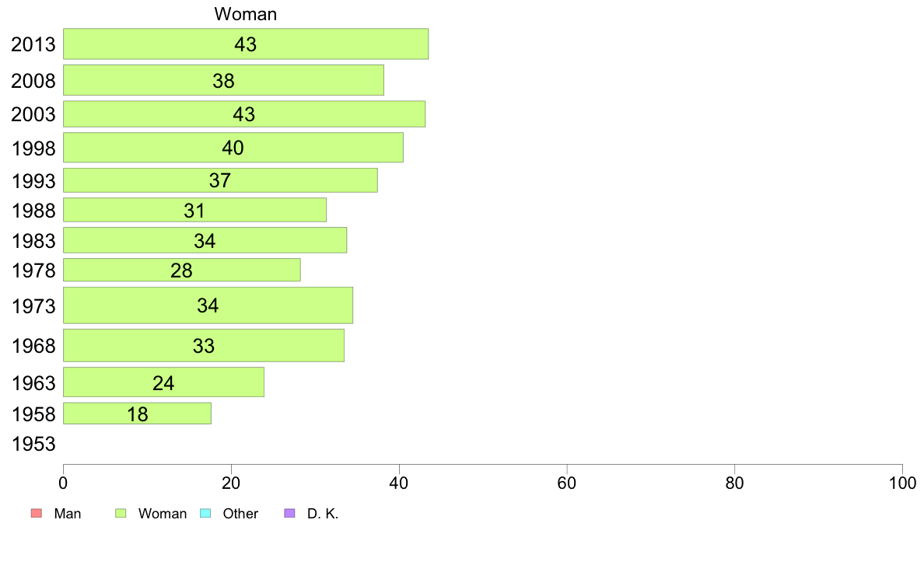The height and width of the screenshot is (572, 924).
Task: Click the red Man legend swatch
Action: (36, 513)
